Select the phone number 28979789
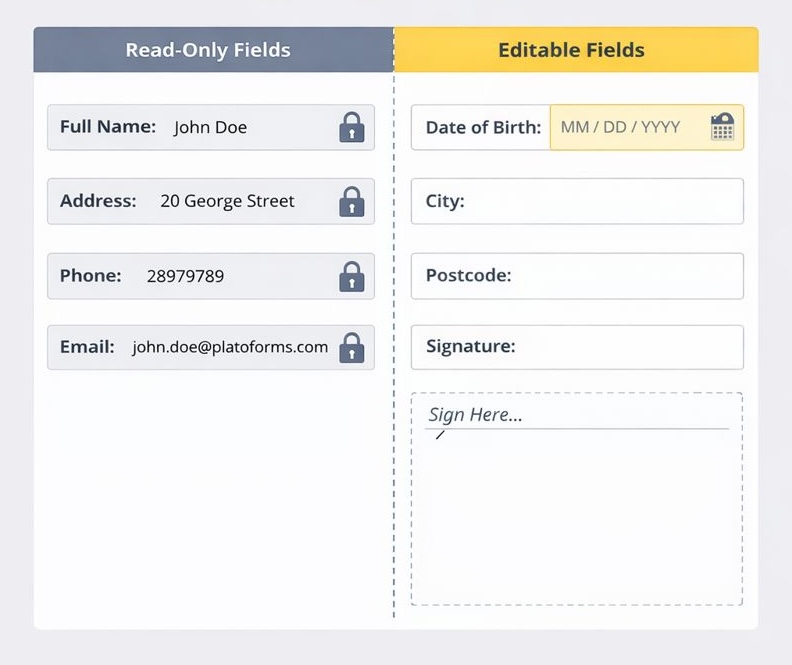The height and width of the screenshot is (665, 792). pos(185,276)
